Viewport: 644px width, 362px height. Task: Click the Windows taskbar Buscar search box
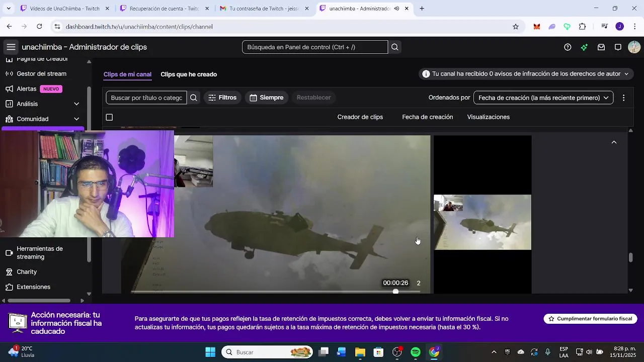coord(267,352)
